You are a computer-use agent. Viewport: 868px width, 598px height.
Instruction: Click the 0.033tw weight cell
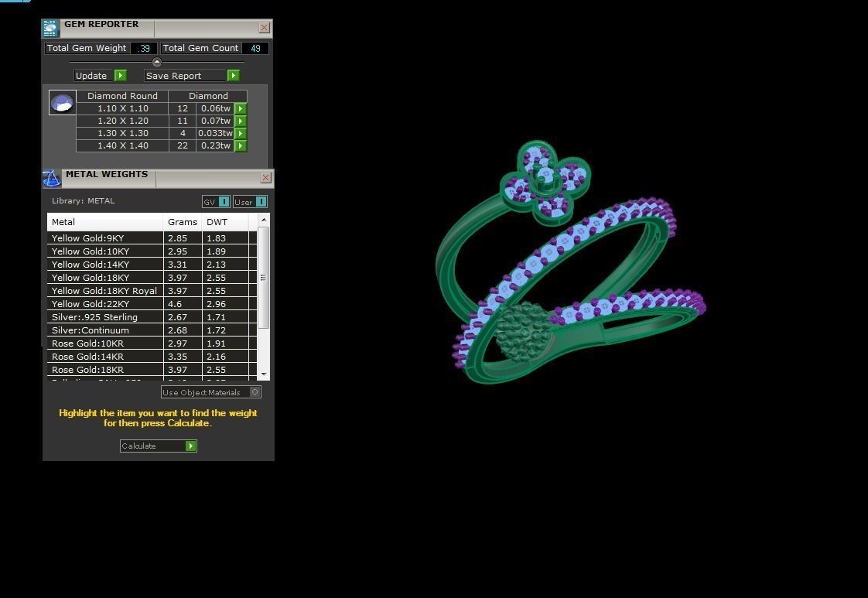215,133
